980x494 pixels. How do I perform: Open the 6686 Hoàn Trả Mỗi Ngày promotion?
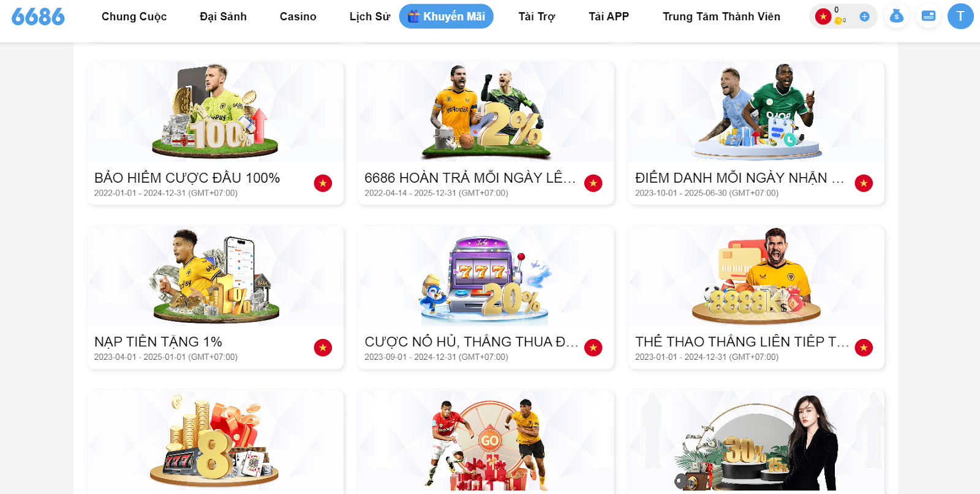[486, 133]
